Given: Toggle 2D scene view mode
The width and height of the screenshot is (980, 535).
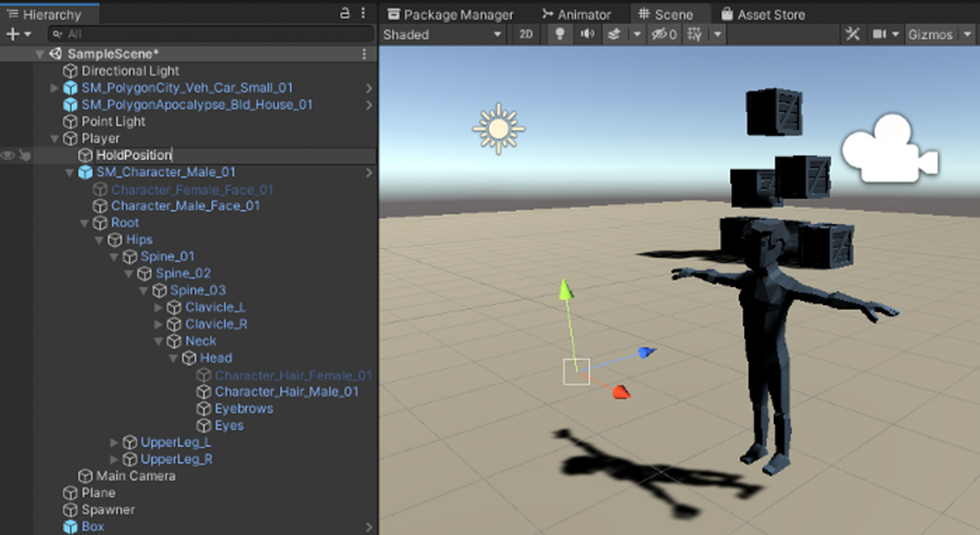Looking at the screenshot, I should coord(526,34).
